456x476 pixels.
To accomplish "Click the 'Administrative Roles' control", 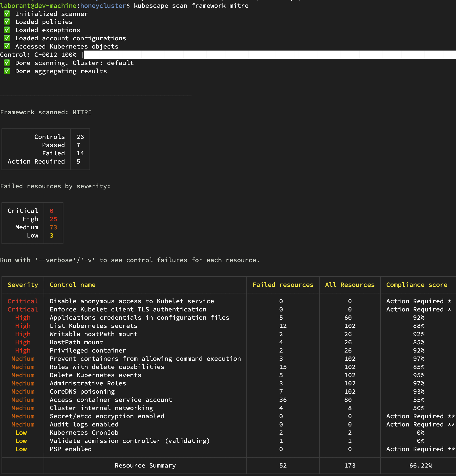I will (x=88, y=383).
